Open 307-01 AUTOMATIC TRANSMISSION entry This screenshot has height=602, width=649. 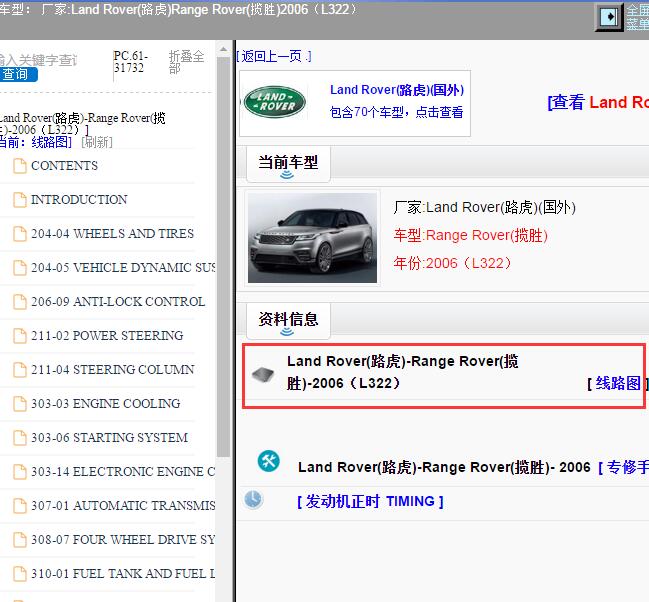[x=123, y=505]
